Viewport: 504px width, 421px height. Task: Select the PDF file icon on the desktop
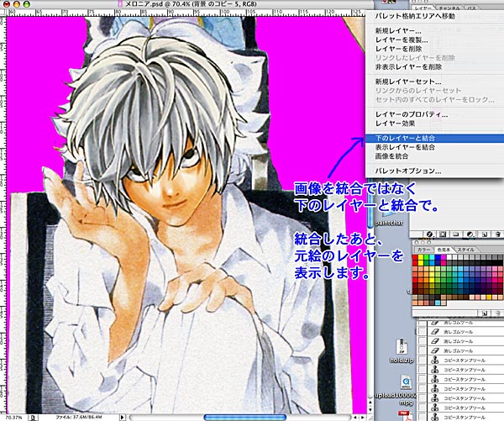coord(405,415)
